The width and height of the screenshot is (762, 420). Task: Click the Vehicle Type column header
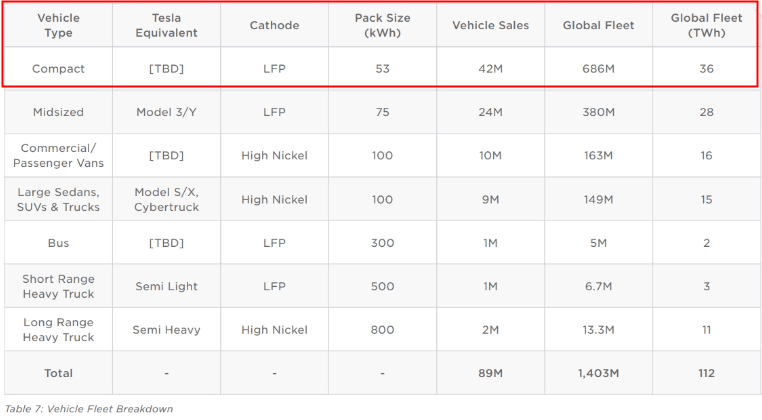pos(58,25)
